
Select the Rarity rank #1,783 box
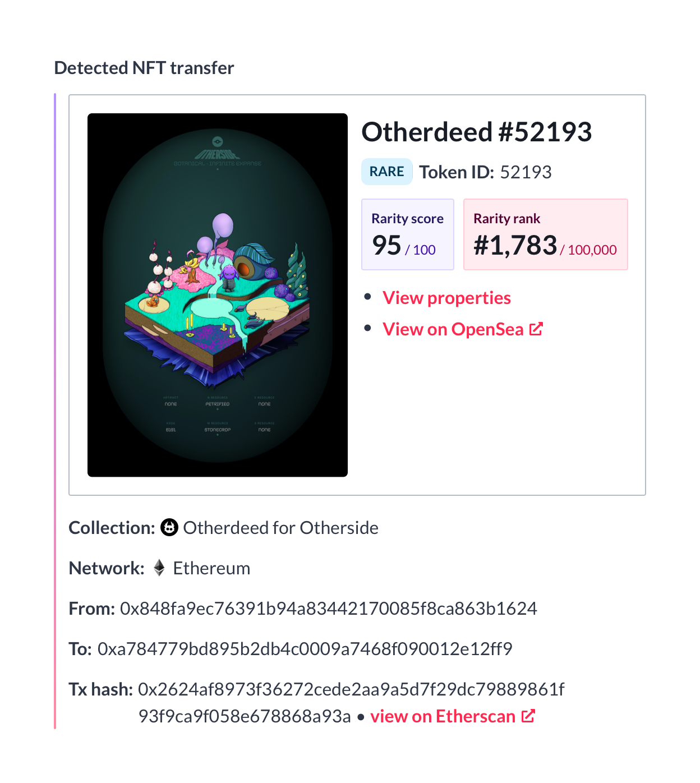545,234
